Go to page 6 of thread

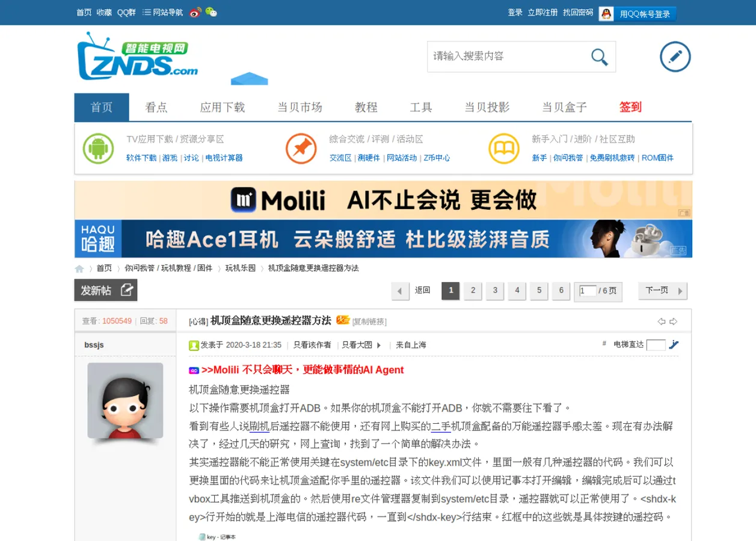coord(561,291)
